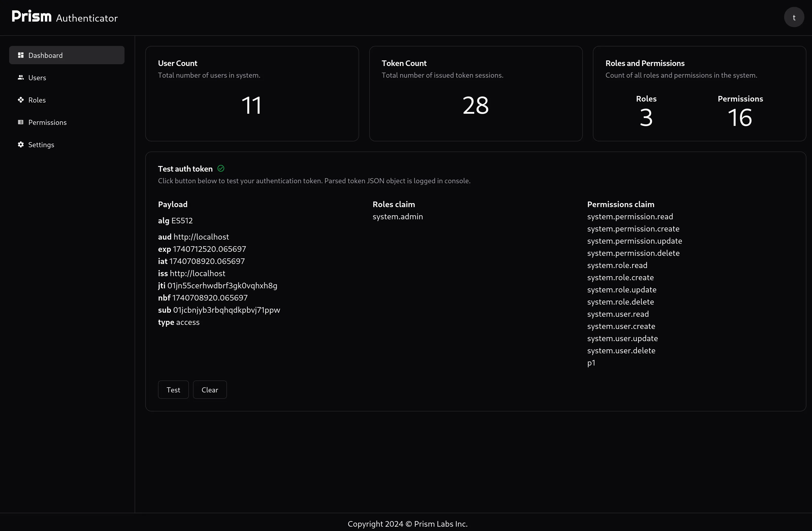Navigate to the Roles section
The width and height of the screenshot is (812, 531).
click(37, 100)
